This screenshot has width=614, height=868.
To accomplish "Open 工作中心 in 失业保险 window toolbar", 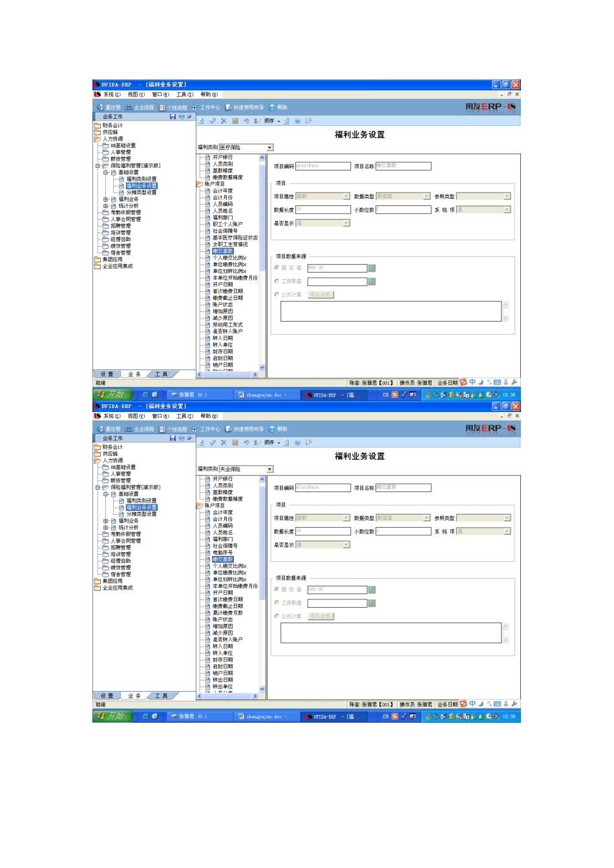I will click(x=206, y=429).
